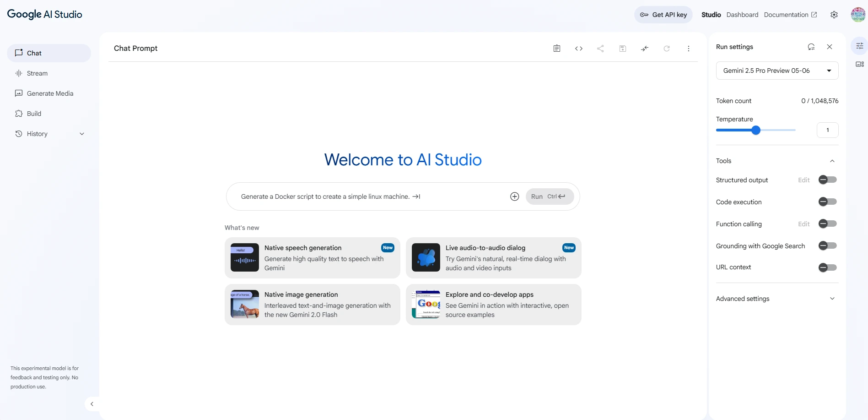
Task: Click the Explore apps Google thumbnail
Action: click(x=426, y=304)
